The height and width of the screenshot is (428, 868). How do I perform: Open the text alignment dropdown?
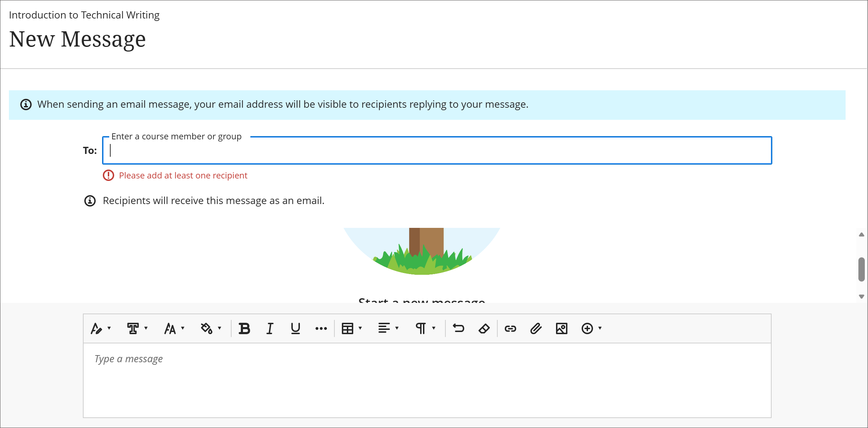click(x=388, y=328)
